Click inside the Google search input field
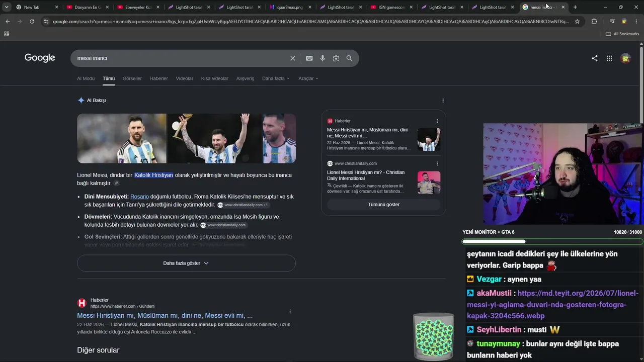The height and width of the screenshot is (362, 644). (181, 58)
